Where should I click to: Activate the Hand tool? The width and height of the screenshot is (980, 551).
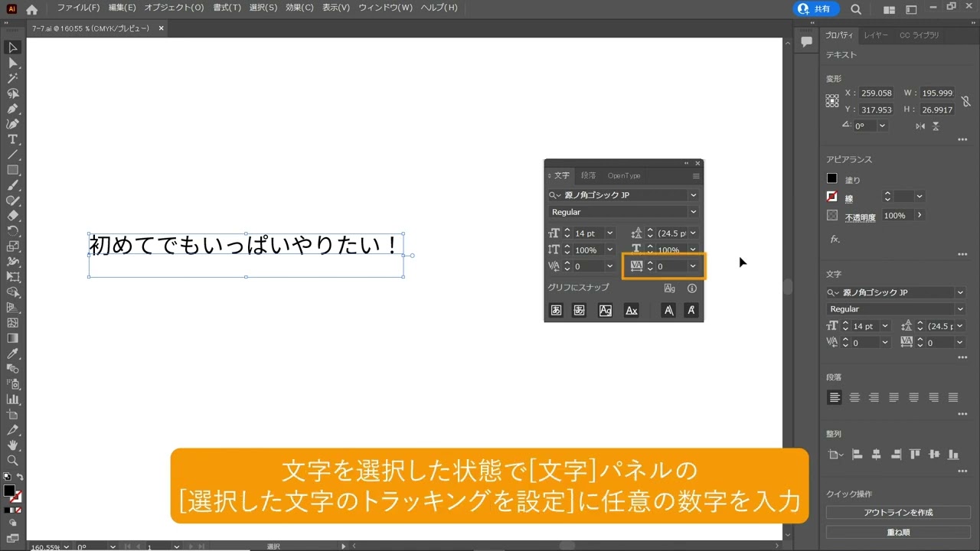coord(13,445)
